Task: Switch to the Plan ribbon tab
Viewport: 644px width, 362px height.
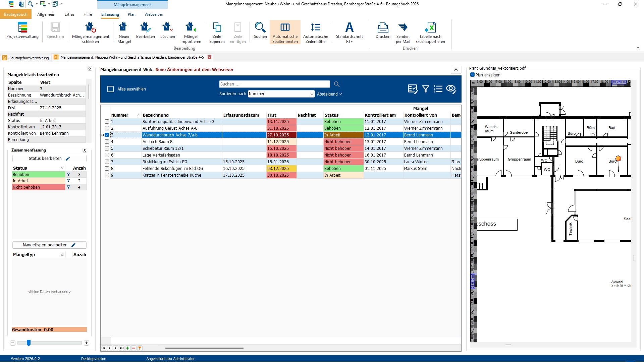Action: [131, 14]
